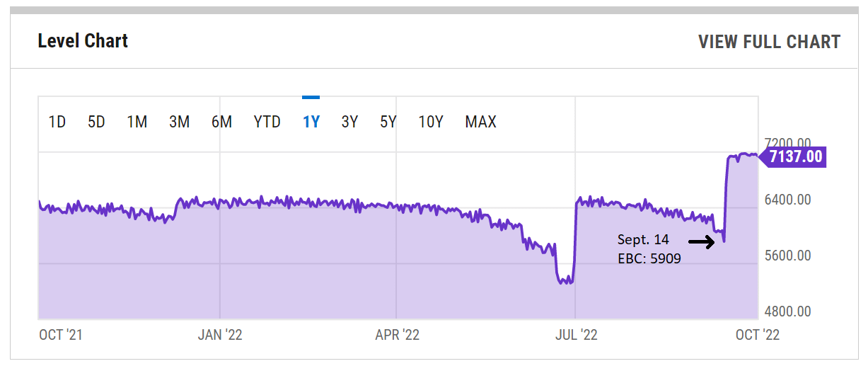Click the active 1Y range tab

pos(311,122)
